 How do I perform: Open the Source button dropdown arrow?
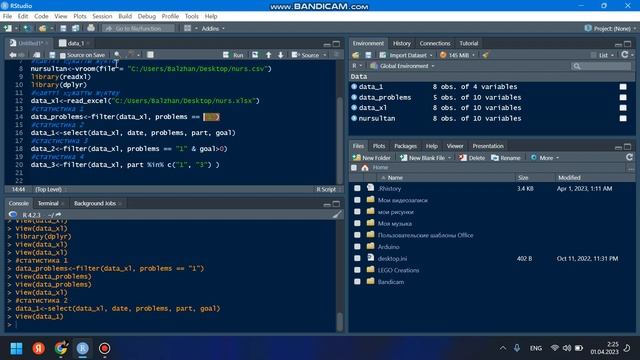[x=325, y=55]
